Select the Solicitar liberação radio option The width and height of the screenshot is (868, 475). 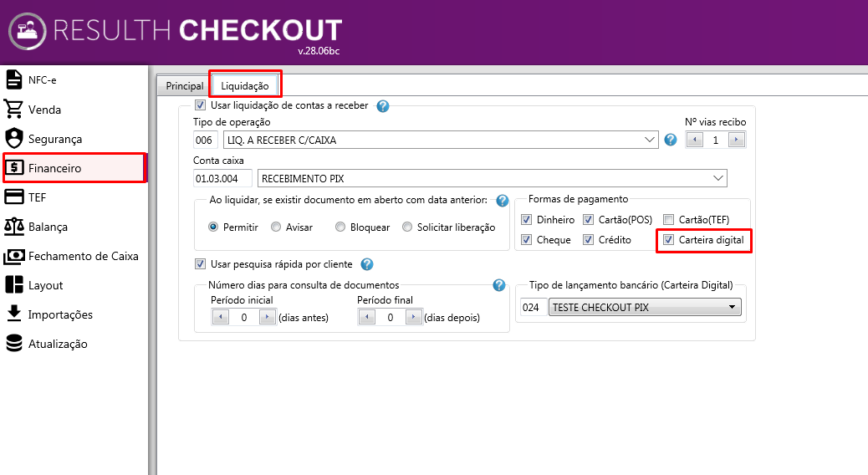[x=407, y=227]
